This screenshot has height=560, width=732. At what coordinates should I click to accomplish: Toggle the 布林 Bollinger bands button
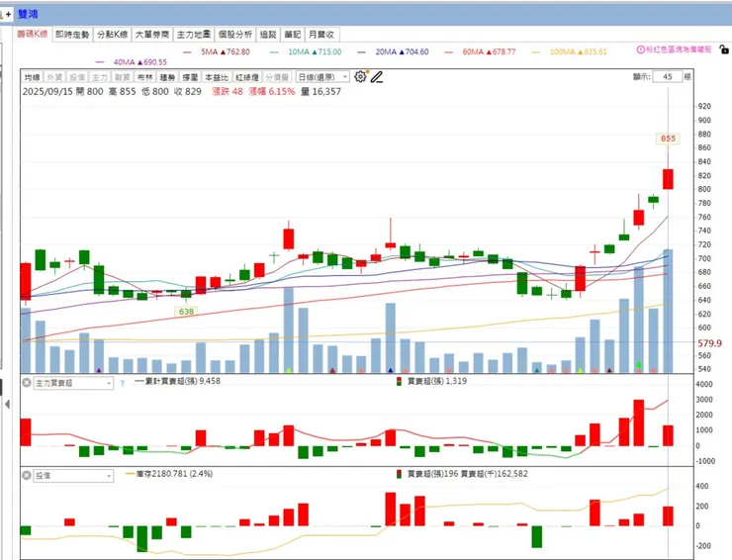(144, 77)
